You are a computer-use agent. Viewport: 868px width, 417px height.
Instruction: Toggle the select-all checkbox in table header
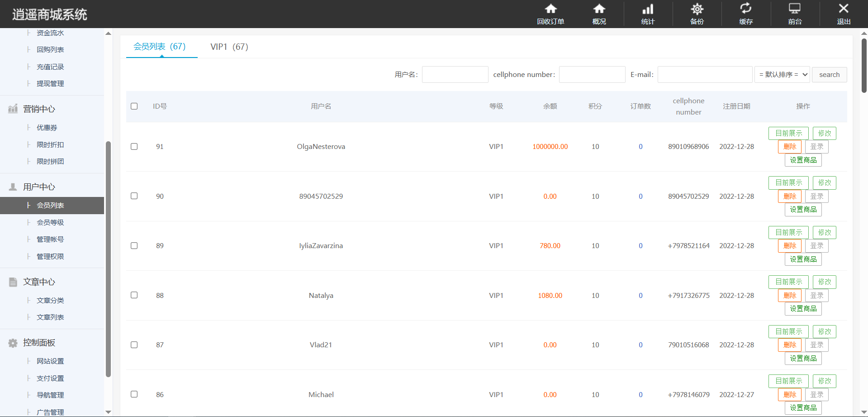coord(134,106)
